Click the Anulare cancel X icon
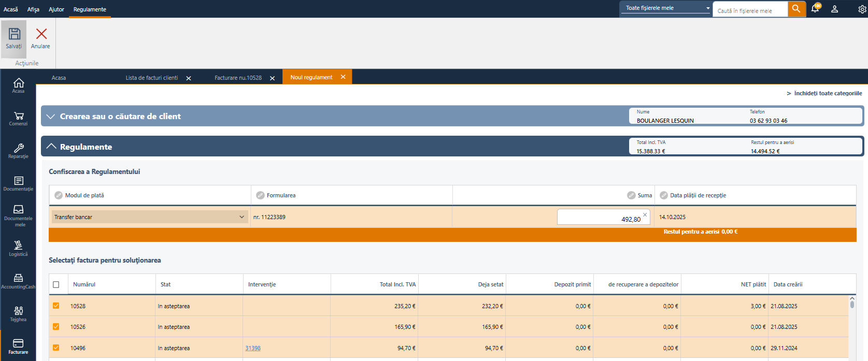 (41, 34)
